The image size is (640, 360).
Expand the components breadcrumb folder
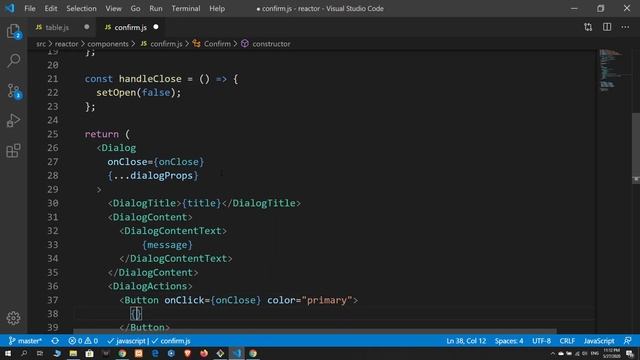[x=108, y=44]
